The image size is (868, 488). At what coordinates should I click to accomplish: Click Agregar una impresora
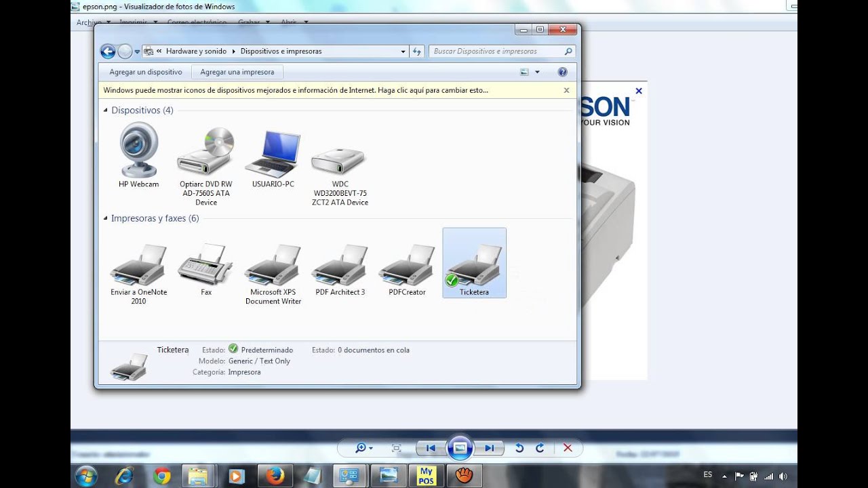point(237,72)
